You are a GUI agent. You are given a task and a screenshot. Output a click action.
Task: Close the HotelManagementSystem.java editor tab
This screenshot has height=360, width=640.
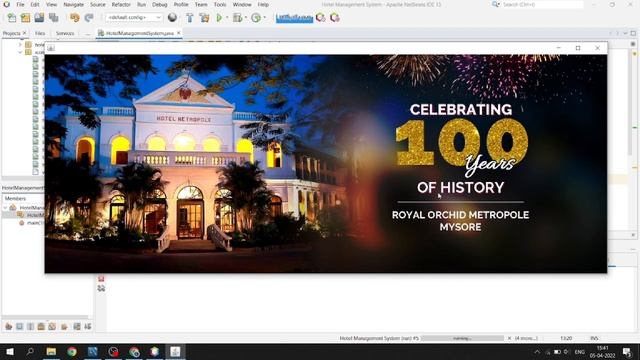click(x=178, y=33)
